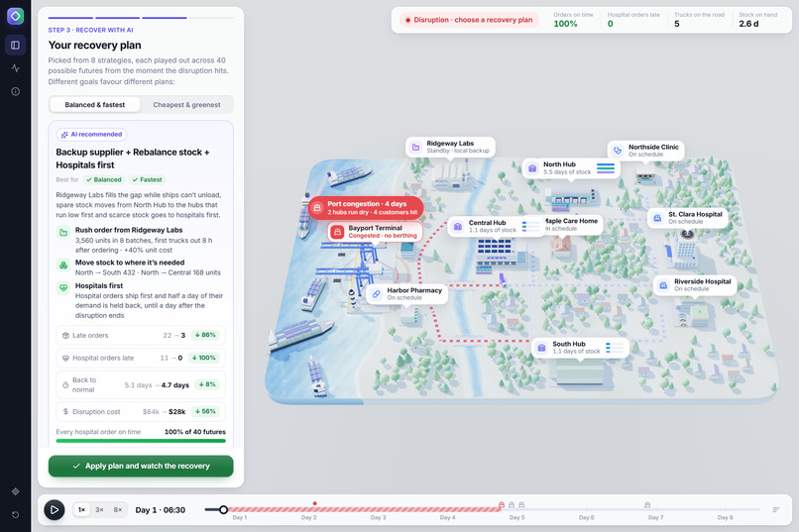Screen dimensions: 799x532
Task: Click the Back to normal metric row
Action: [x=141, y=384]
